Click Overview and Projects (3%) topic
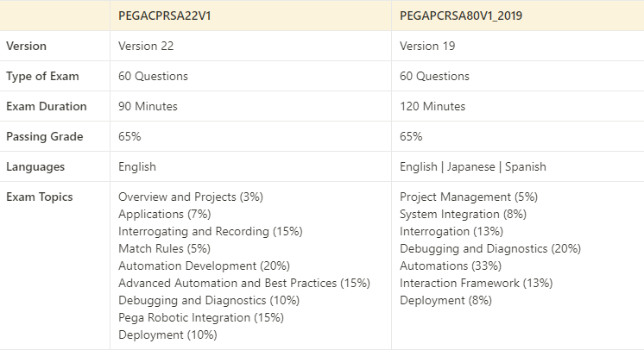Screen dimensions: 644x350 click(191, 197)
